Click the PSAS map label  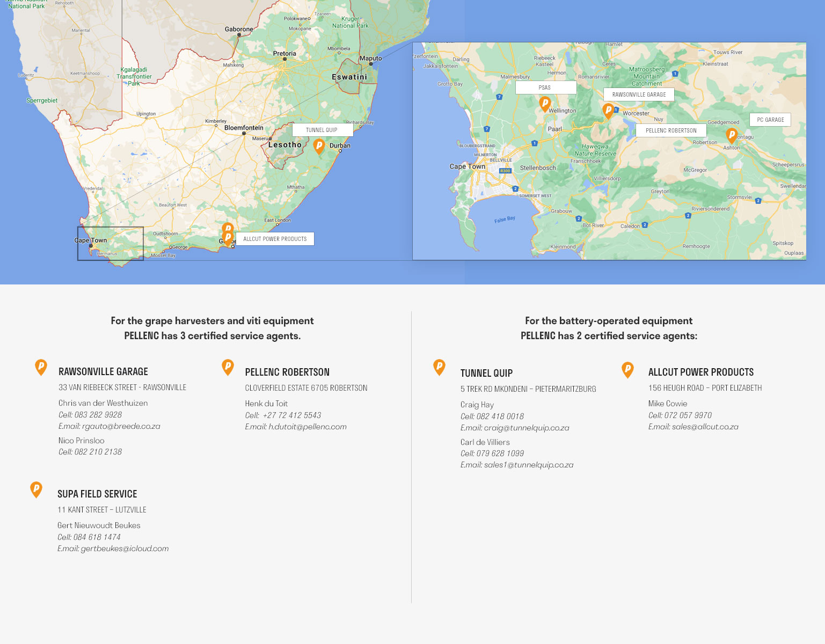[546, 87]
